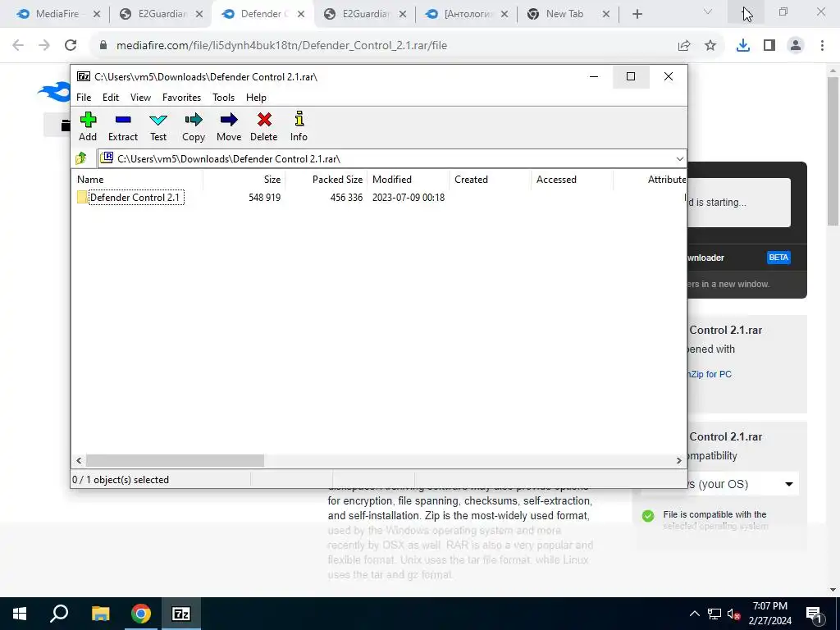840x630 pixels.
Task: Open the Tools menu
Action: pyautogui.click(x=223, y=98)
